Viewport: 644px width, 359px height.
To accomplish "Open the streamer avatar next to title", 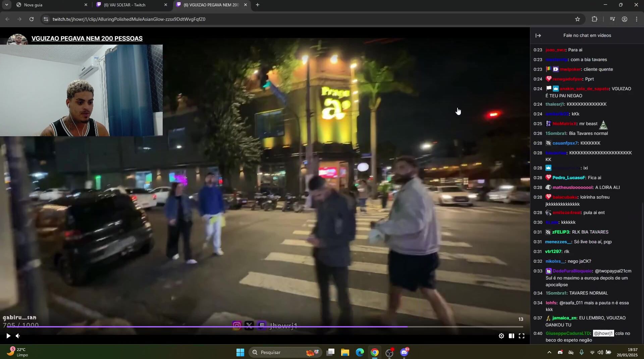I will click(17, 39).
